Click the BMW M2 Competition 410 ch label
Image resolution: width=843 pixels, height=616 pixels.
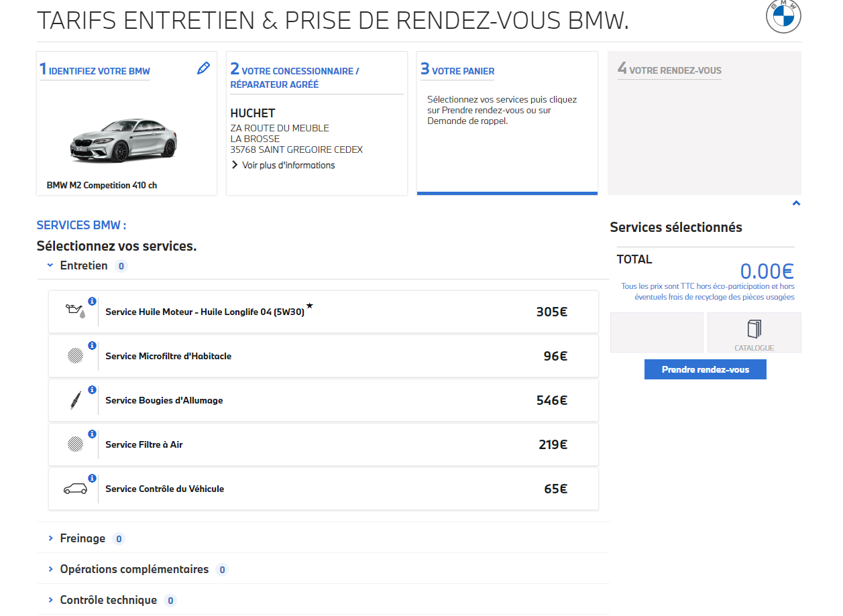click(x=102, y=185)
